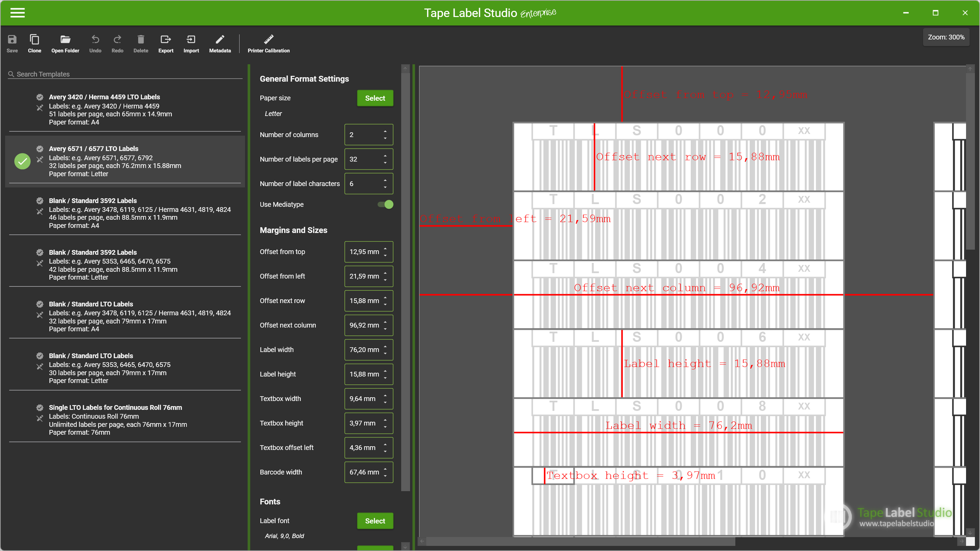Click the search magnifier icon
The height and width of the screenshot is (551, 980).
pos(11,74)
